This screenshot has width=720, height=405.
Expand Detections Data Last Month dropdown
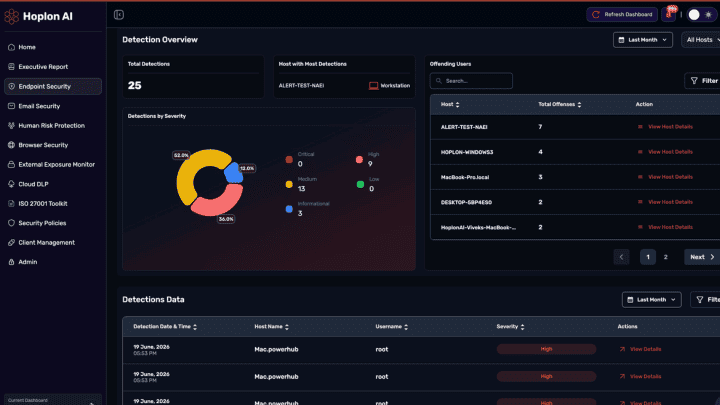pos(652,300)
